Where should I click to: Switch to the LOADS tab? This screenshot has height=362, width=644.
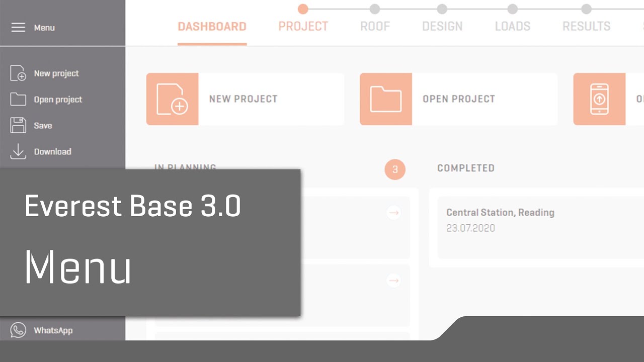pos(513,27)
